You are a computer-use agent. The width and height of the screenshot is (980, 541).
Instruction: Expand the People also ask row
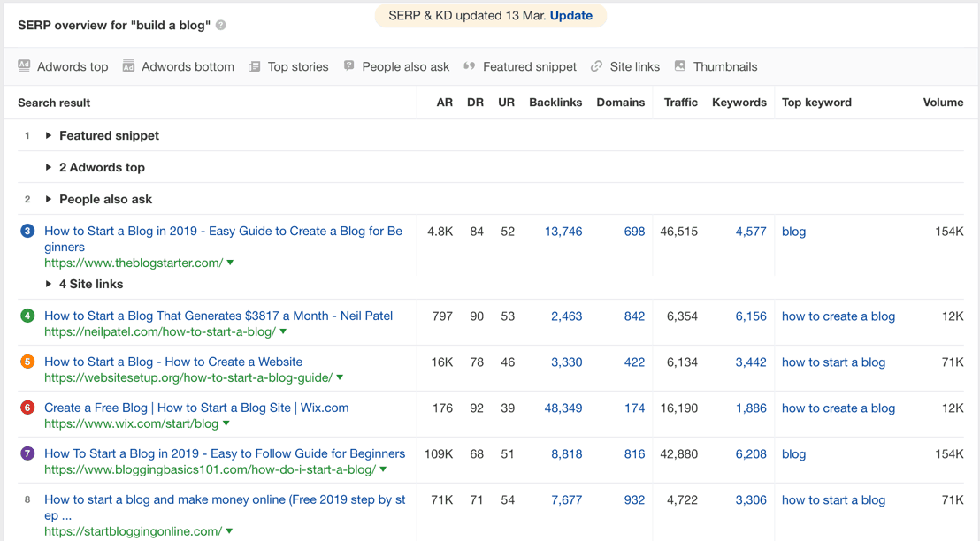[48, 199]
